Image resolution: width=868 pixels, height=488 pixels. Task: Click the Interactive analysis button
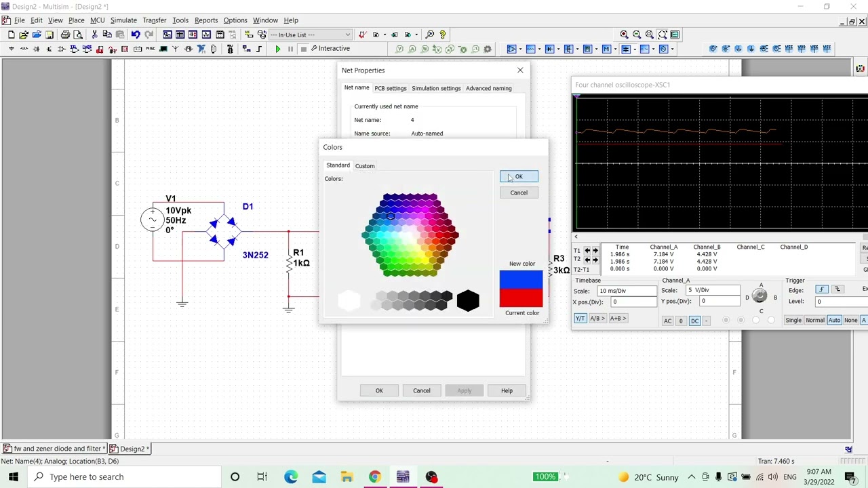331,49
